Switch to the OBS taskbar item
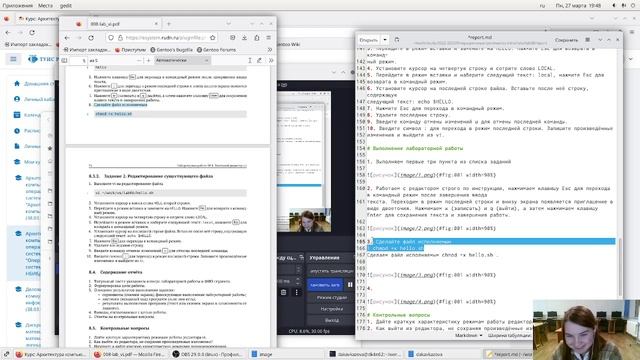Viewport: 640px width, 360px height. [x=209, y=354]
